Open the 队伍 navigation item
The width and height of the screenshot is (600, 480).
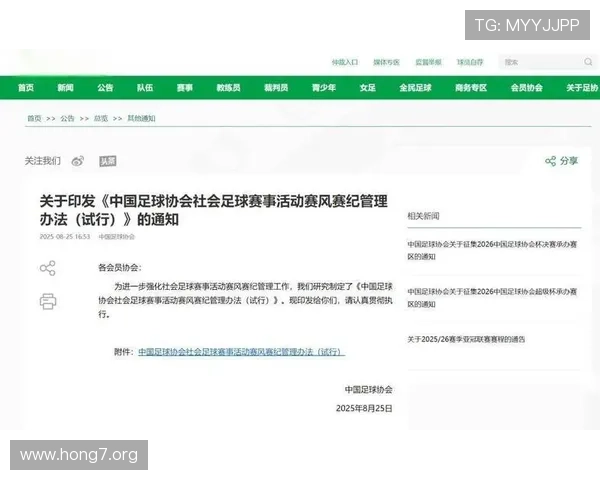click(x=145, y=88)
